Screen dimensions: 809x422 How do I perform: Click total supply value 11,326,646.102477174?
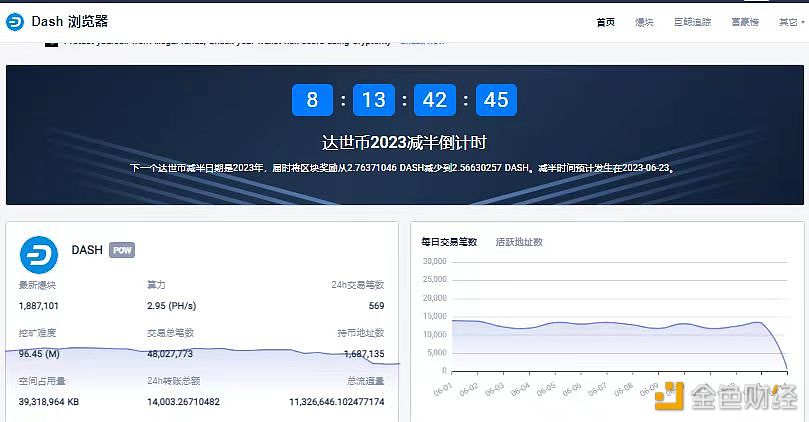click(x=337, y=402)
